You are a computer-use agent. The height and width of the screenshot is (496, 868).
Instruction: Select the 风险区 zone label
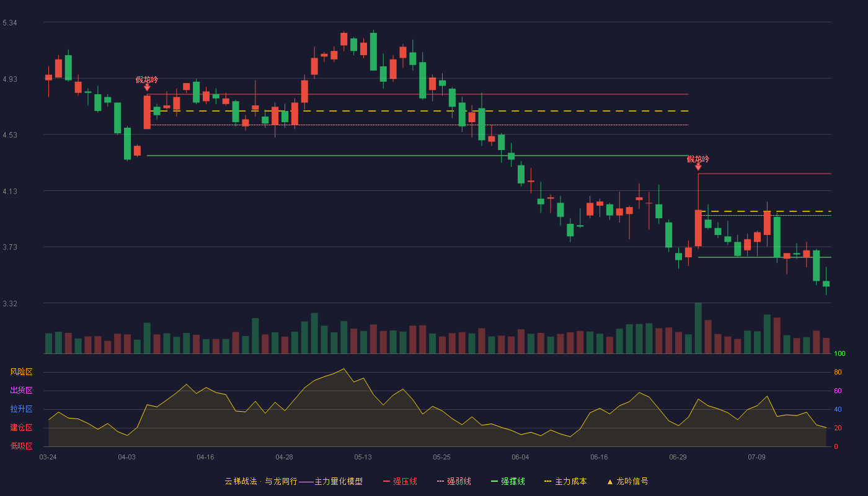tap(21, 372)
